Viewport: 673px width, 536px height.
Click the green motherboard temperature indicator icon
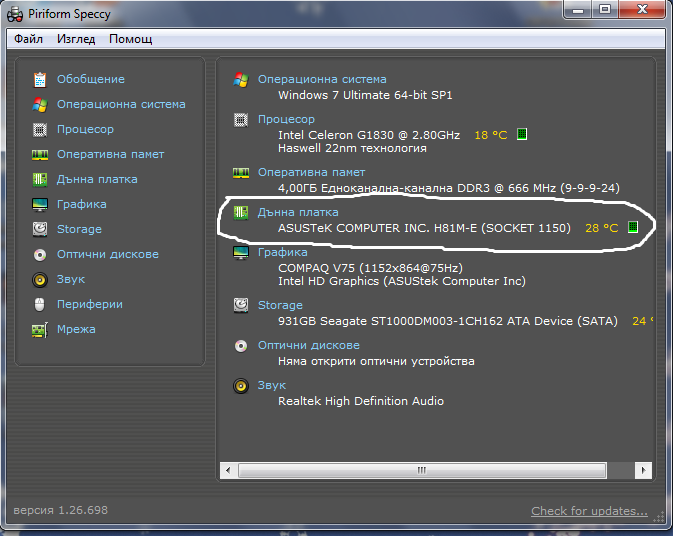pos(633,227)
